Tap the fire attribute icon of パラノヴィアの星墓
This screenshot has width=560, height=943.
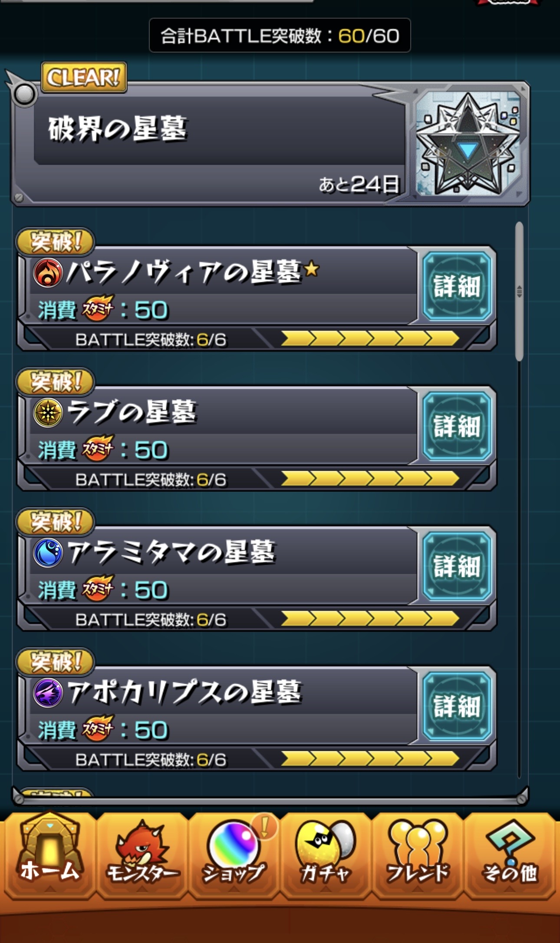[48, 273]
